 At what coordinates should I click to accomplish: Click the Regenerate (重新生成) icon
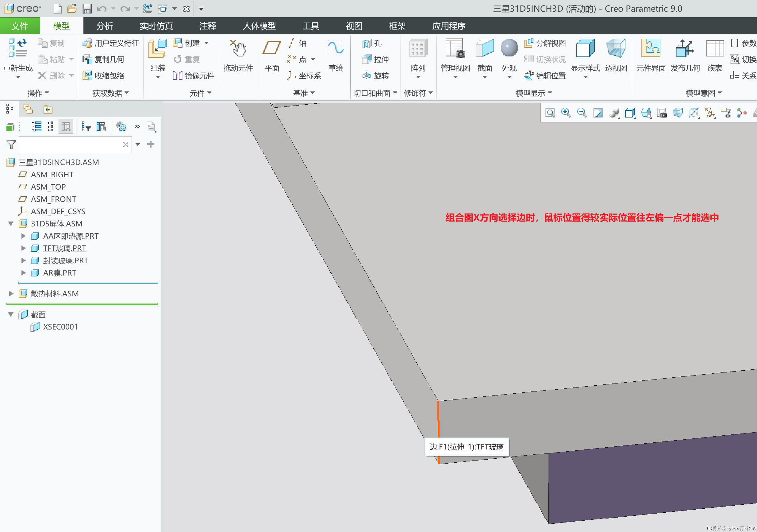(x=18, y=48)
